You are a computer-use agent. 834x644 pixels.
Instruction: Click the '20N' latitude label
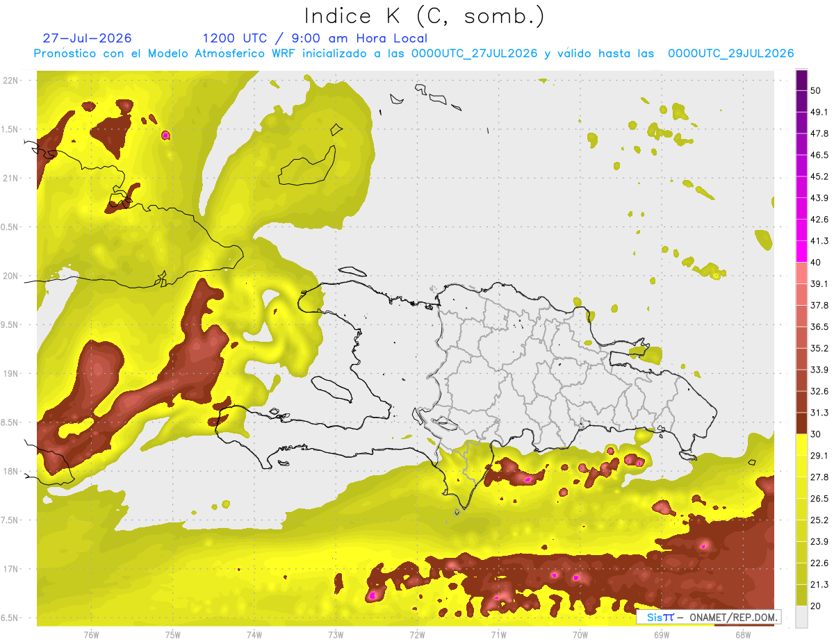[x=10, y=276]
